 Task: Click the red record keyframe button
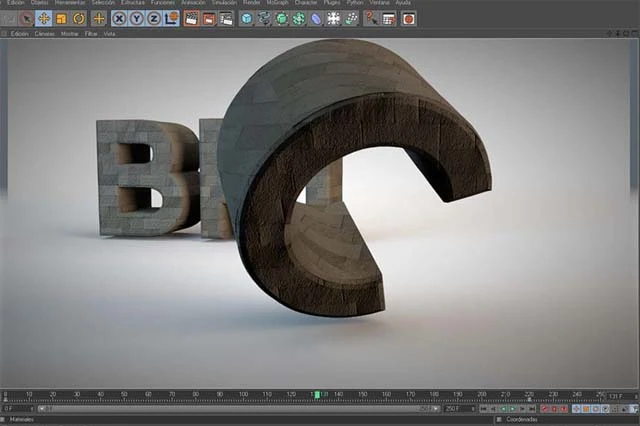[544, 408]
